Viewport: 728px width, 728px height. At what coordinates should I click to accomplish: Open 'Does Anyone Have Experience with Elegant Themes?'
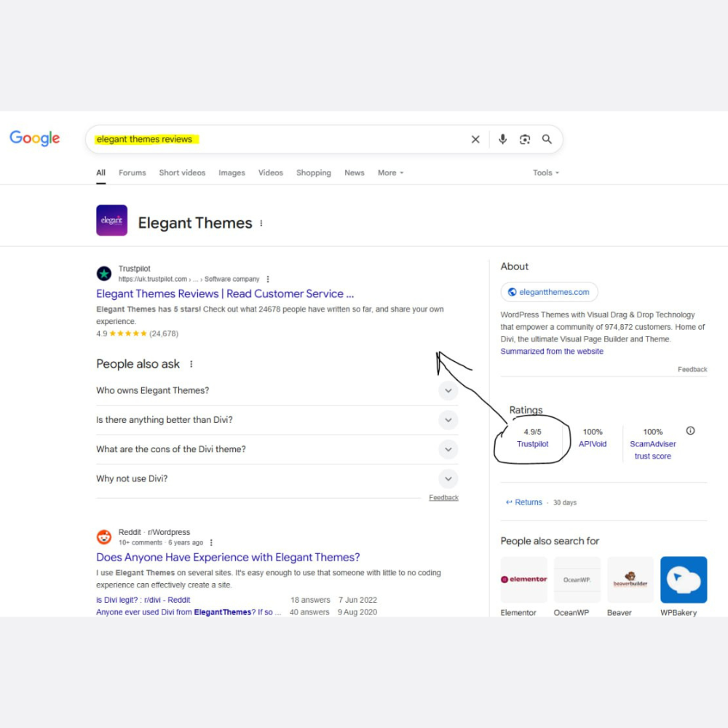click(x=228, y=557)
